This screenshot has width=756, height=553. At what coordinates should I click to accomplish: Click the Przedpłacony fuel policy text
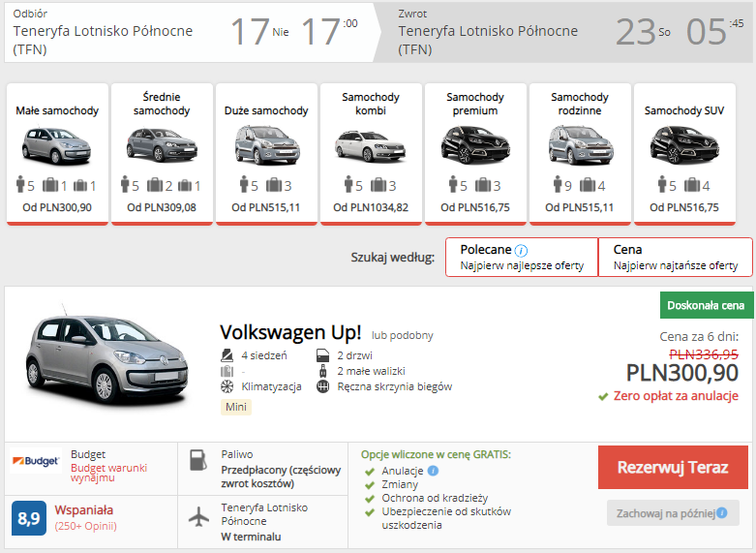pos(281,476)
